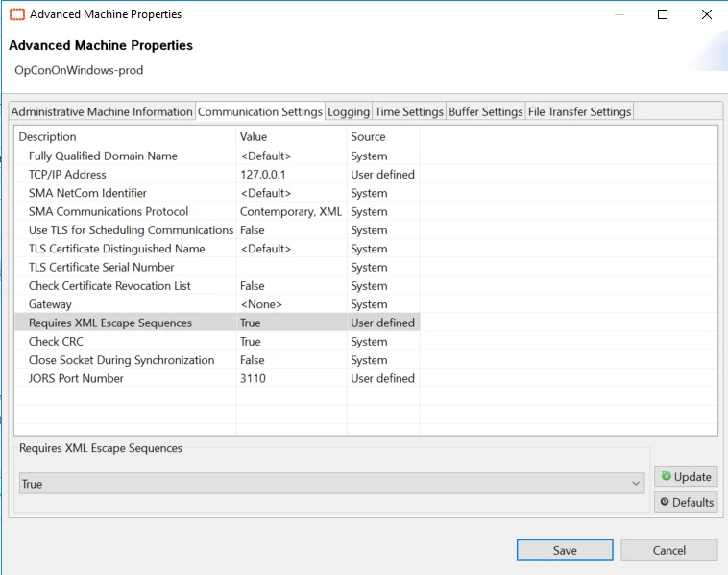Click the Update button
The width and height of the screenshot is (728, 575).
point(686,477)
